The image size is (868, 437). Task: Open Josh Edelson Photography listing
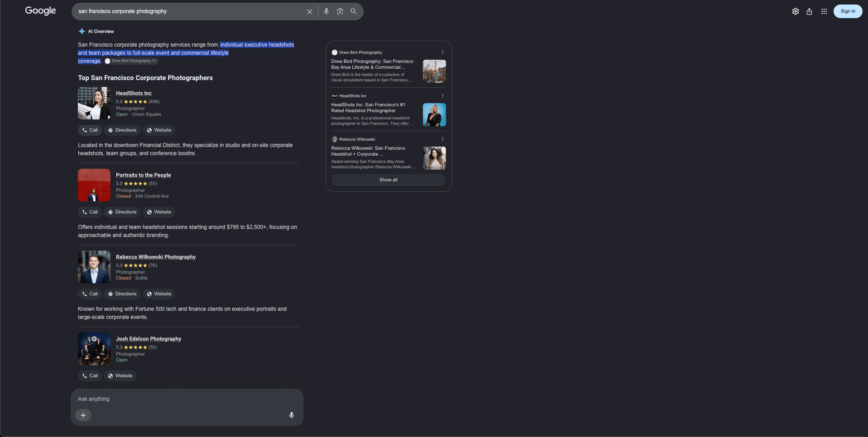click(149, 339)
